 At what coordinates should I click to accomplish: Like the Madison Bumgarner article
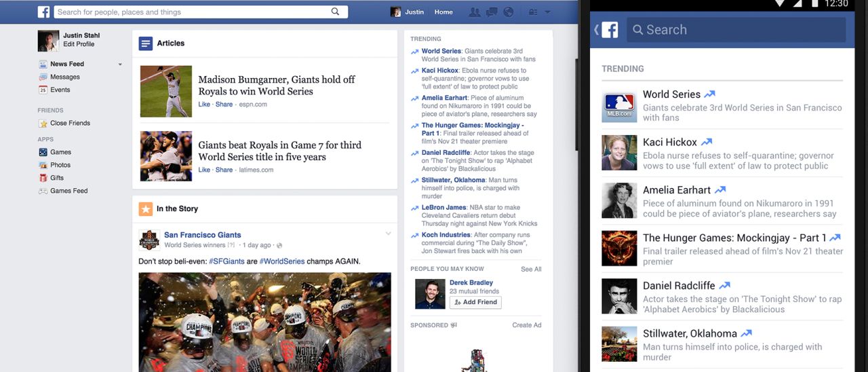tap(204, 105)
